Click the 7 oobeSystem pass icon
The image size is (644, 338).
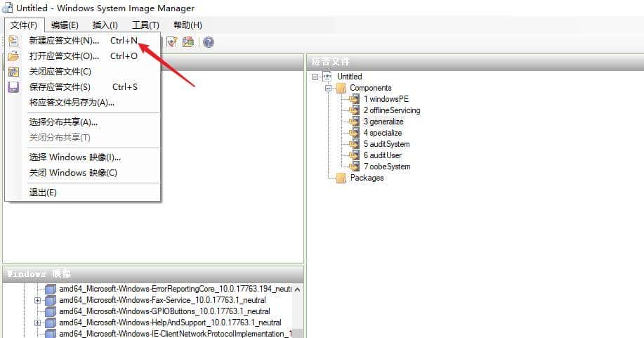354,167
